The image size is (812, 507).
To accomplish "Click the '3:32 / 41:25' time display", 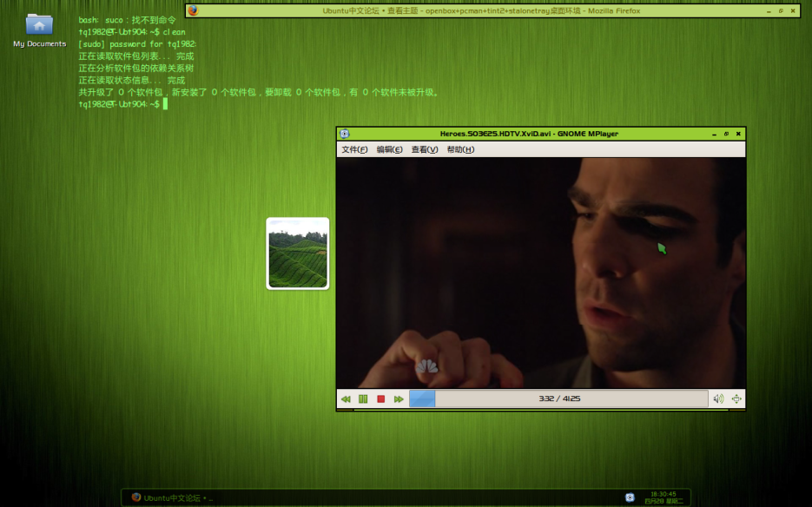I will (x=559, y=398).
